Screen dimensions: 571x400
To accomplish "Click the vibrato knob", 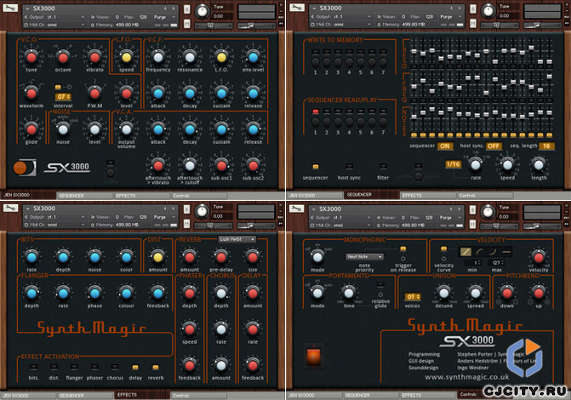I will [95, 57].
